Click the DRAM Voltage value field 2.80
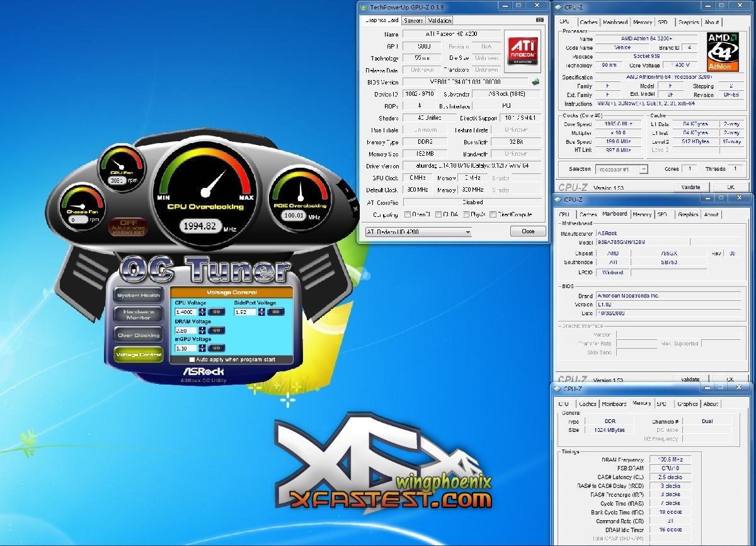Viewport: 756px width, 546px height. pos(186,330)
